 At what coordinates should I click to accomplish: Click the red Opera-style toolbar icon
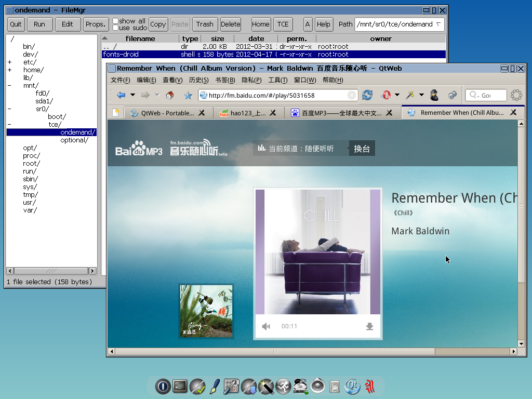386,95
